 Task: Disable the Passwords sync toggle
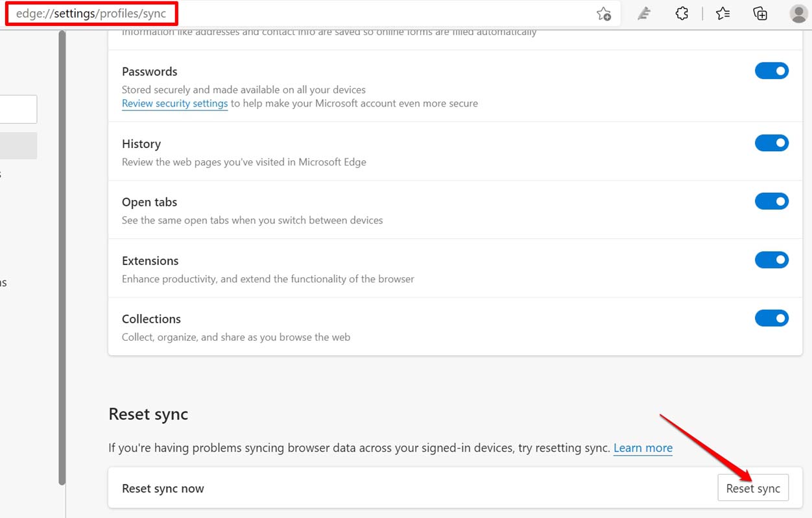[772, 71]
